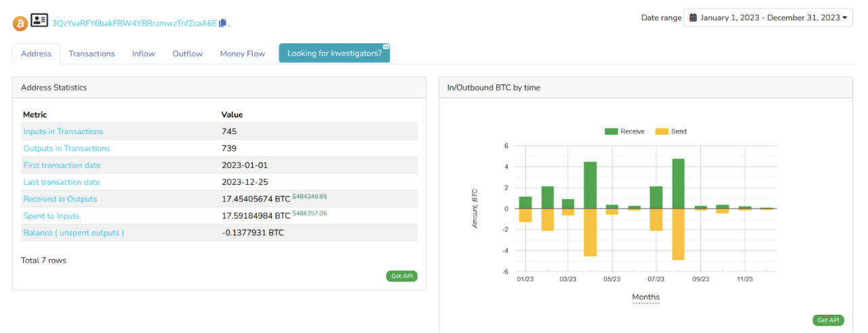
Task: Click the Received in Outputs link
Action: click(x=59, y=199)
